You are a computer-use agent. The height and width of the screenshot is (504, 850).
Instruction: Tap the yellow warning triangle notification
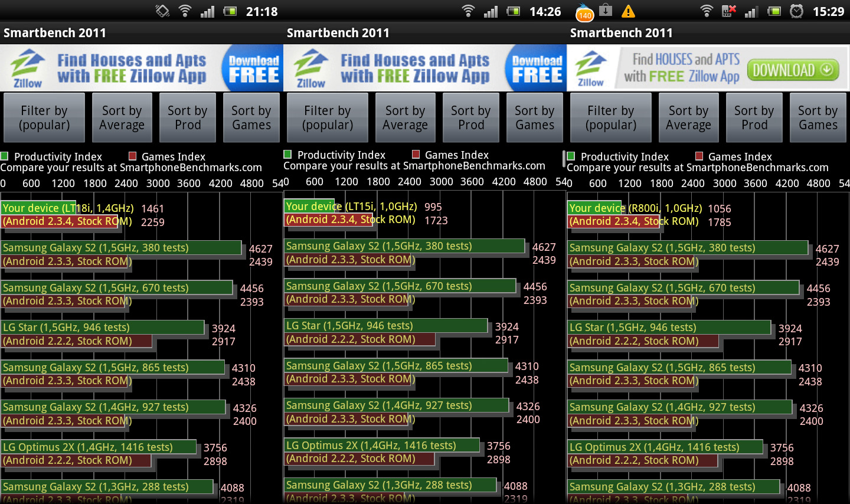[x=629, y=11]
